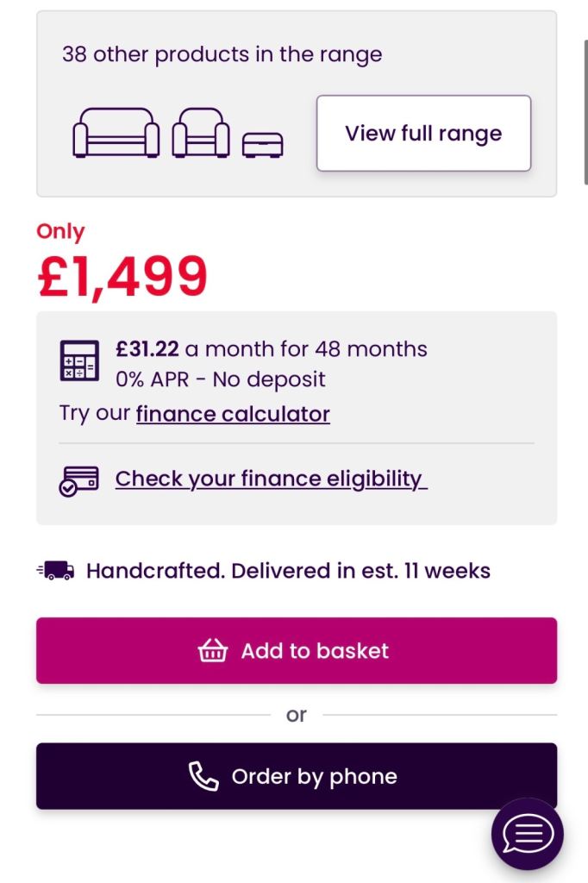588x883 pixels.
Task: Click the sofa icon in range box
Action: coord(116,133)
